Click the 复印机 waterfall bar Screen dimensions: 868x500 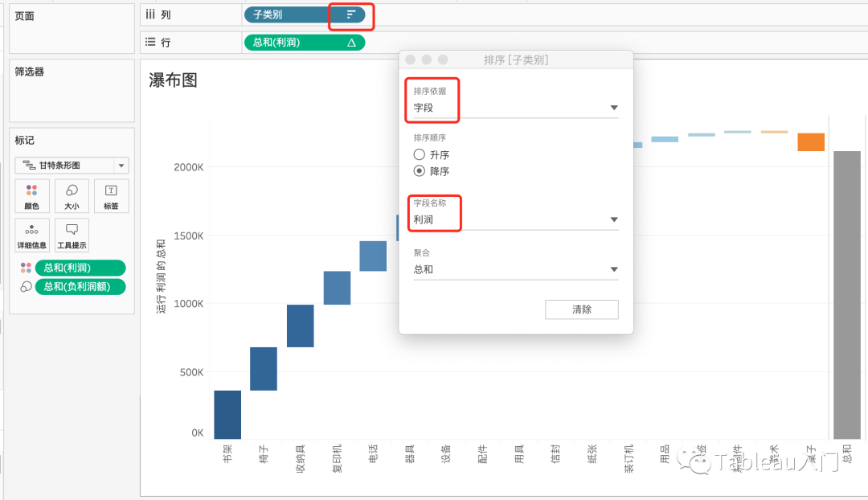point(337,288)
